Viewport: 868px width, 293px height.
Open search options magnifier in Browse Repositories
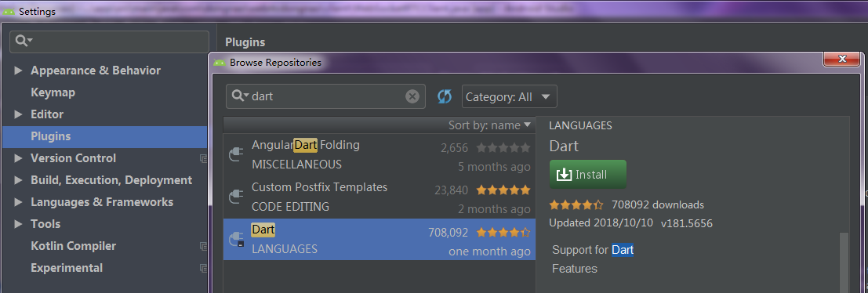point(240,96)
